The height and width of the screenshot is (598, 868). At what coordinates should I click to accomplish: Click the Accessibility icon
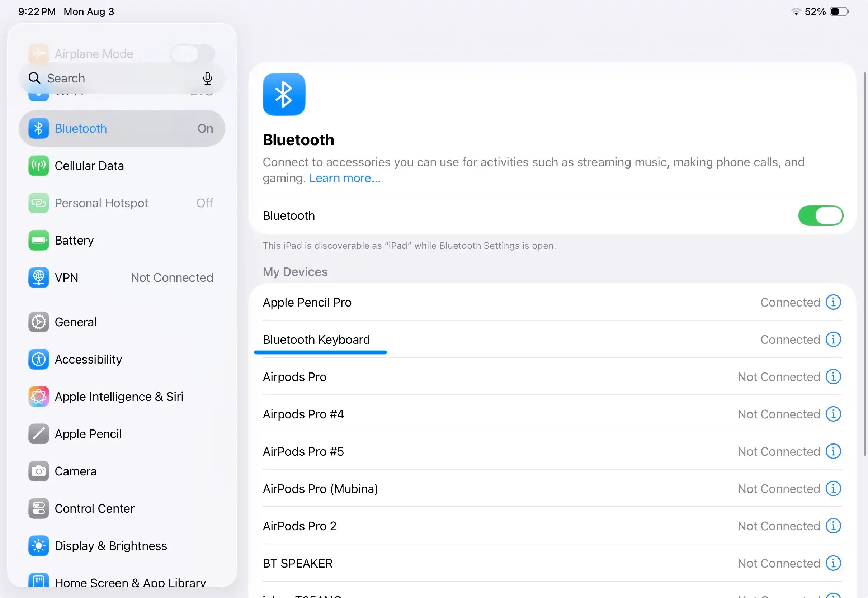tap(39, 359)
